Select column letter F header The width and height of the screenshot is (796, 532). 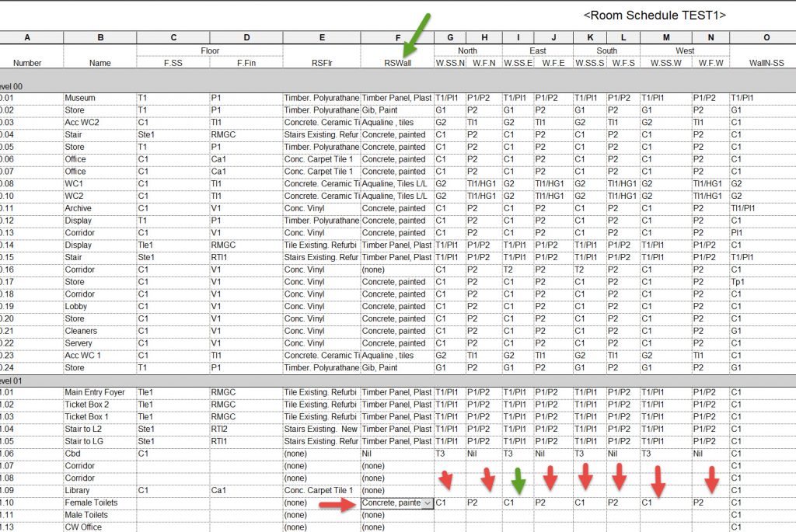pos(397,37)
